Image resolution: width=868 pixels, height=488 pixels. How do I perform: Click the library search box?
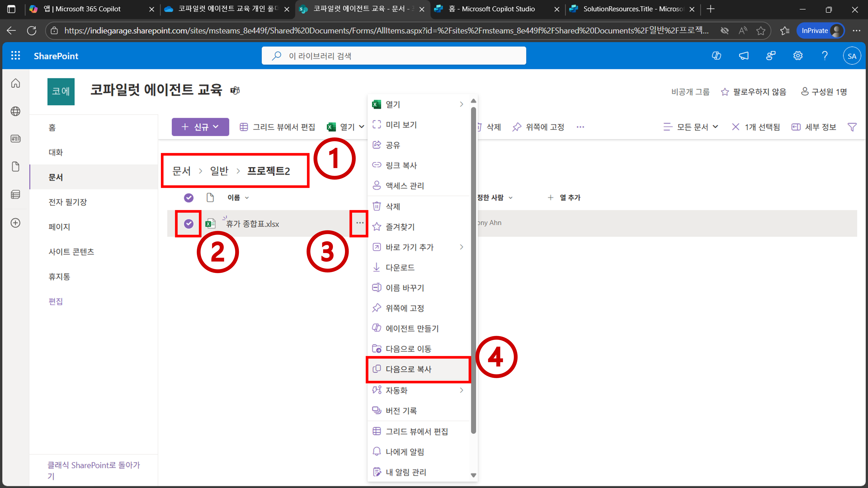click(394, 56)
